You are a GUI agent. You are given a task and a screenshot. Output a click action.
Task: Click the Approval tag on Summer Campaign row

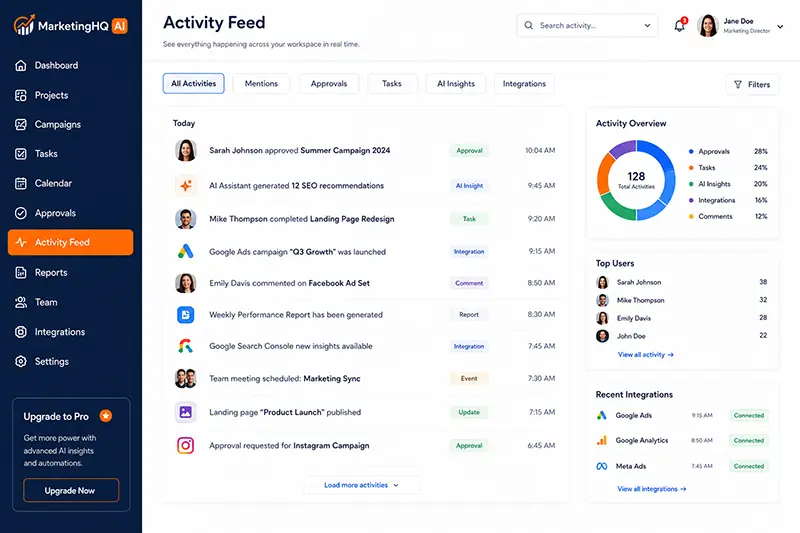pyautogui.click(x=469, y=150)
